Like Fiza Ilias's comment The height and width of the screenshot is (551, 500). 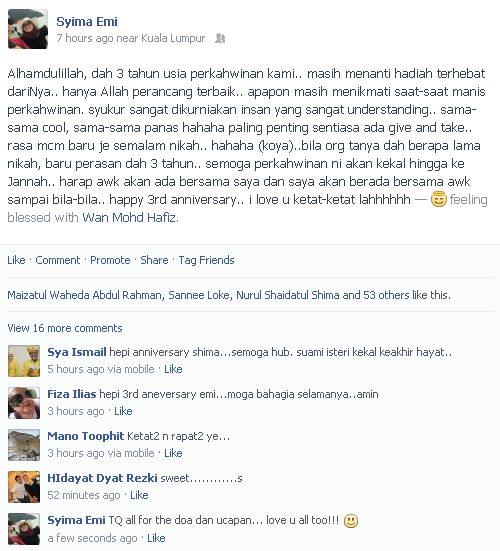[123, 411]
